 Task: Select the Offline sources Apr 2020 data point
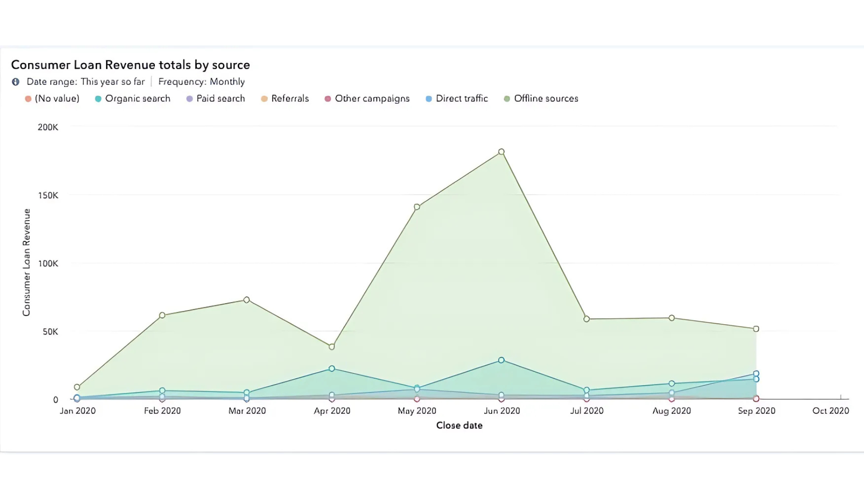click(332, 347)
